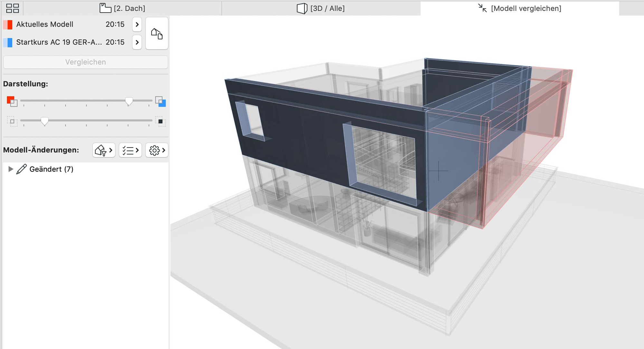Expand the Geändert (7) tree group

point(11,169)
